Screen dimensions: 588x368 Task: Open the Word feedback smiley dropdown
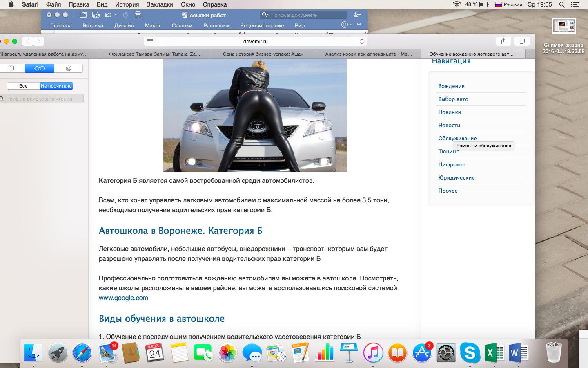pos(346,25)
